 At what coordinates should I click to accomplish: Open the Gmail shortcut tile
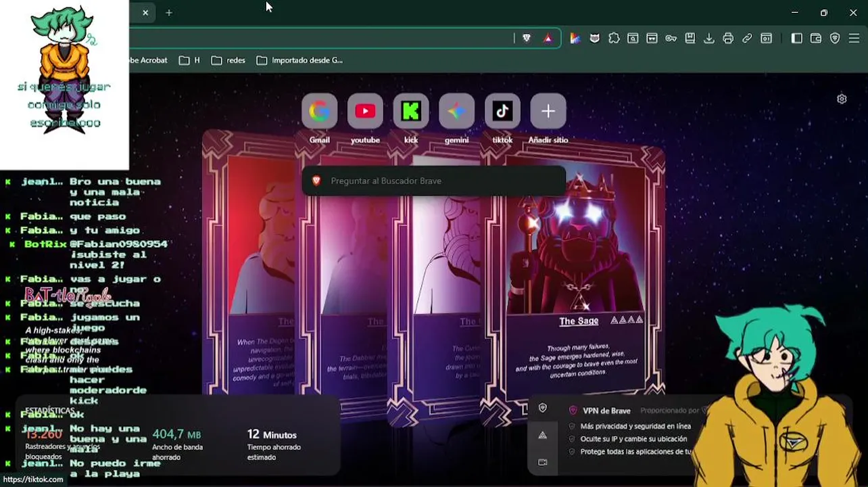319,112
